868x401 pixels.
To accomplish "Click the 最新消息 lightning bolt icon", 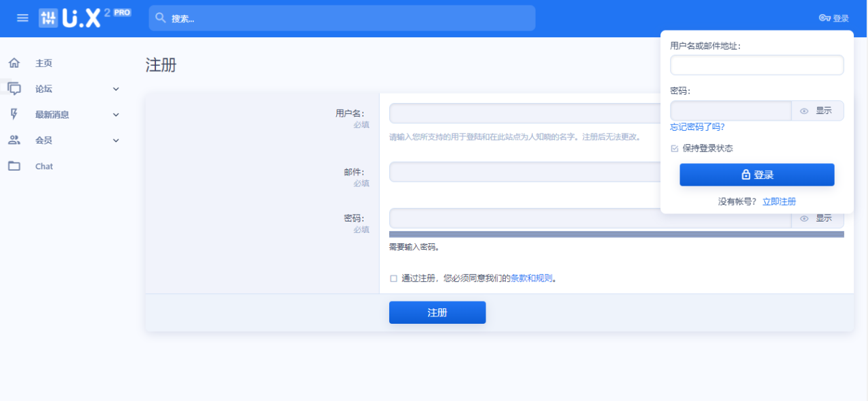I will [x=14, y=114].
